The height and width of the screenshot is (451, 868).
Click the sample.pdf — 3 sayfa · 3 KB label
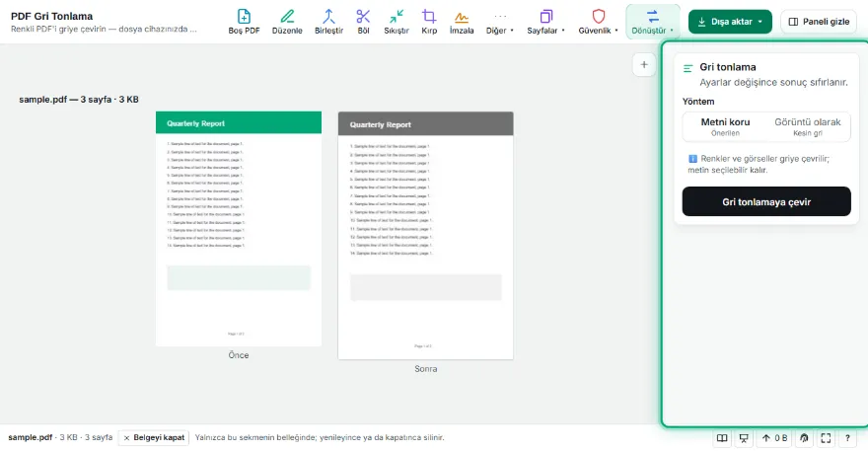click(x=79, y=100)
